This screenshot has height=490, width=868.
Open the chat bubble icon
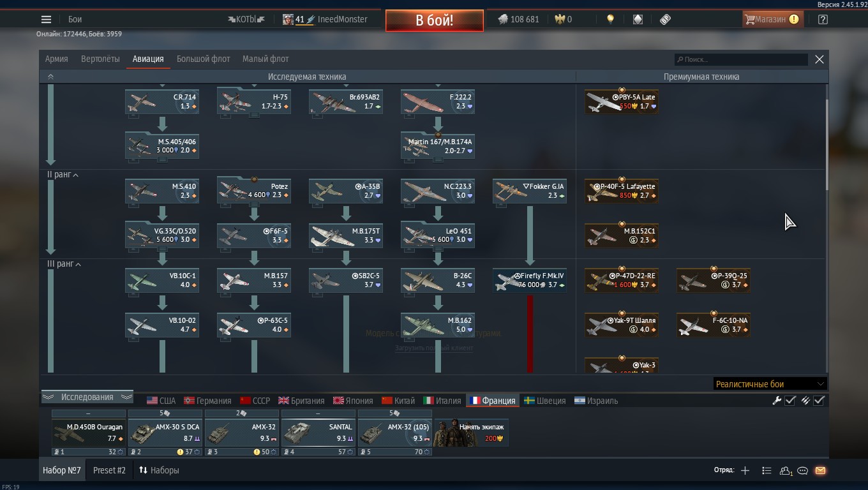coord(803,470)
